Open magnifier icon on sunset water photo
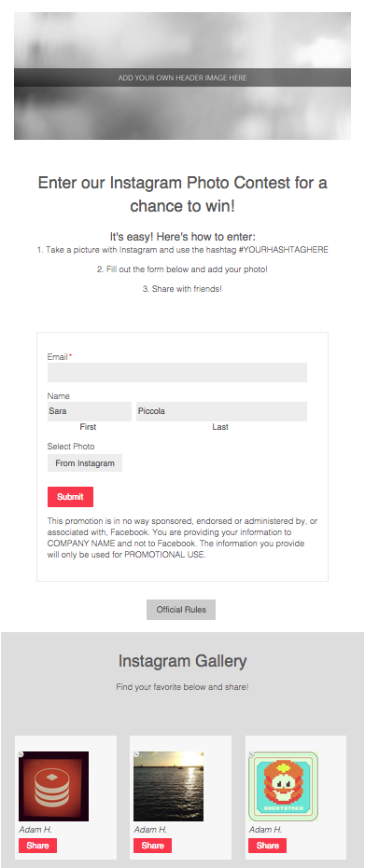The width and height of the screenshot is (365, 868). tap(136, 753)
